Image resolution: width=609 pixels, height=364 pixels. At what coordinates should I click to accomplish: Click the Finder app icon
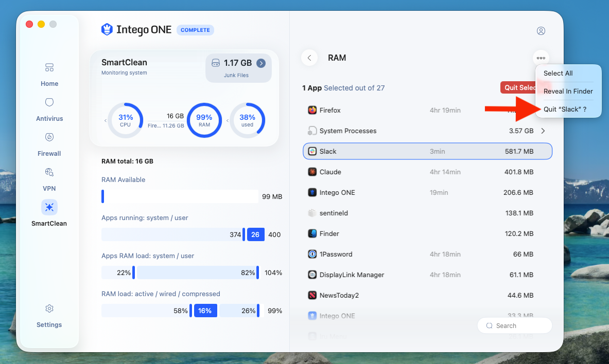pyautogui.click(x=312, y=233)
